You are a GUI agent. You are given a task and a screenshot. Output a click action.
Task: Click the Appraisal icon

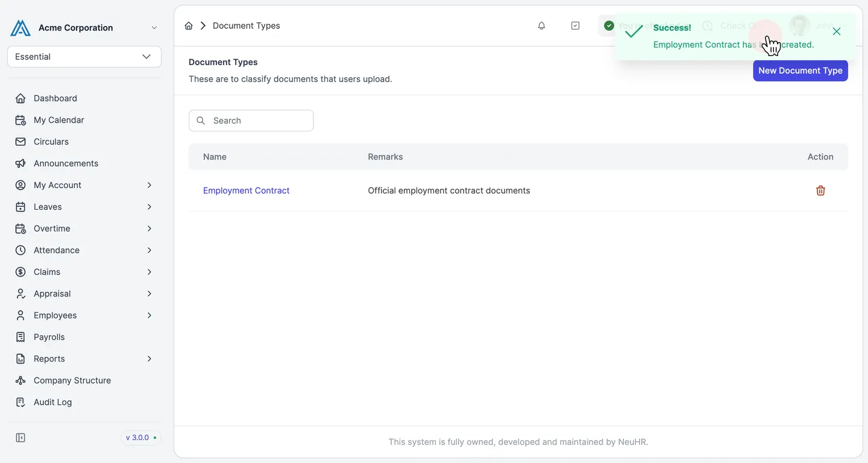(20, 294)
